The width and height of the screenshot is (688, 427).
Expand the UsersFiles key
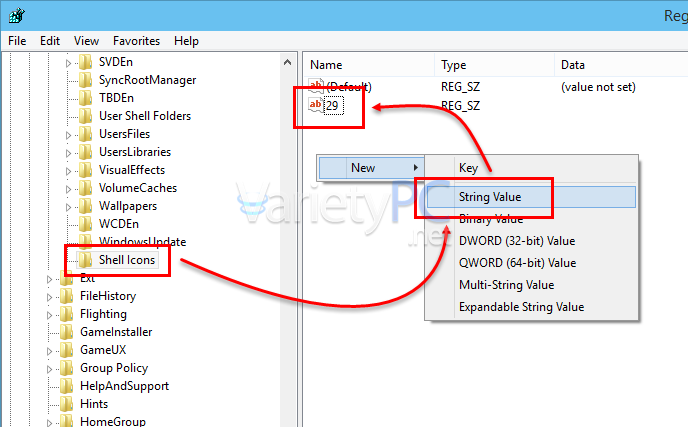click(x=68, y=135)
